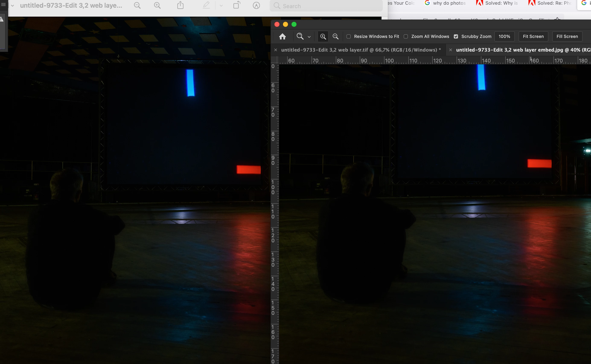Click Preview's Rotate icon
The height and width of the screenshot is (364, 591).
click(x=236, y=5)
